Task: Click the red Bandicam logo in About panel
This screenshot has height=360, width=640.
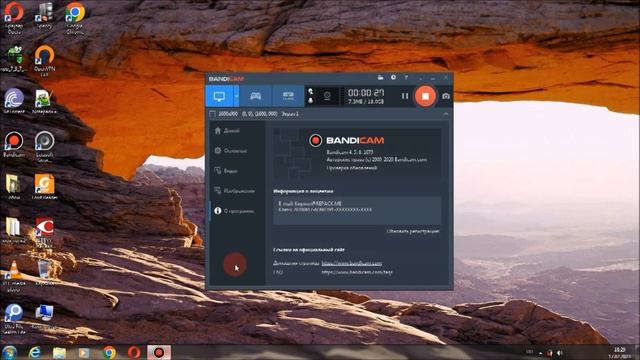Action: [x=315, y=140]
